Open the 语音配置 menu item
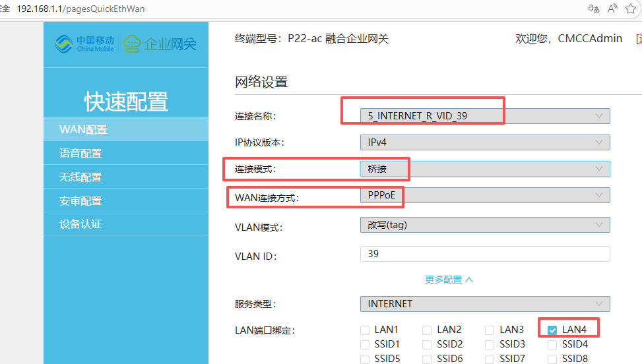Screen dimensions: 642x364 pyautogui.click(x=126, y=153)
